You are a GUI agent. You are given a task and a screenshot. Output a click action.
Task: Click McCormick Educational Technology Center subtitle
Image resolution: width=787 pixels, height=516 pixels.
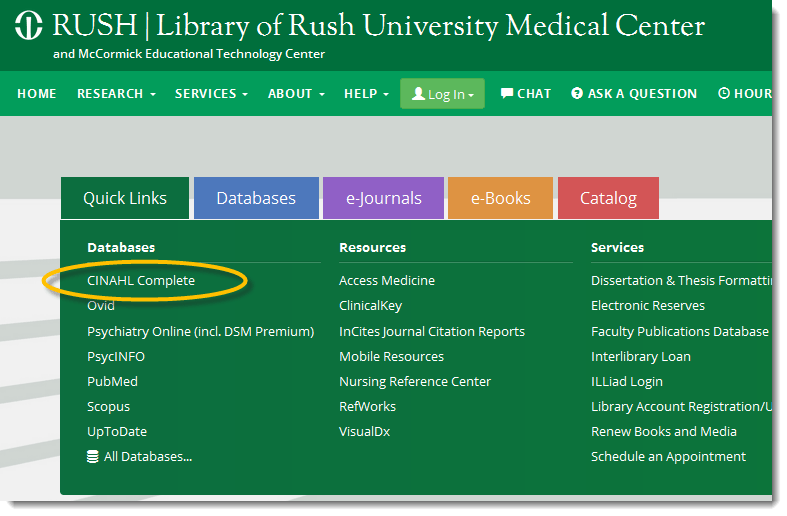189,54
